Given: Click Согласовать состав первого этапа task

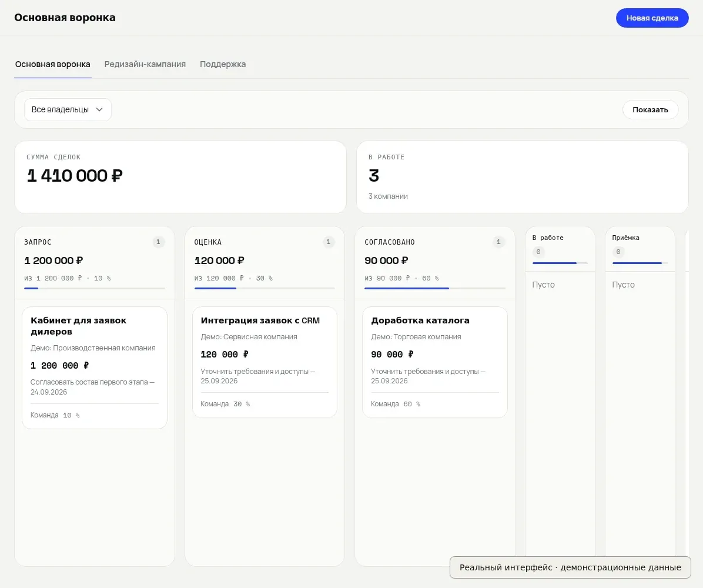Looking at the screenshot, I should (x=92, y=387).
